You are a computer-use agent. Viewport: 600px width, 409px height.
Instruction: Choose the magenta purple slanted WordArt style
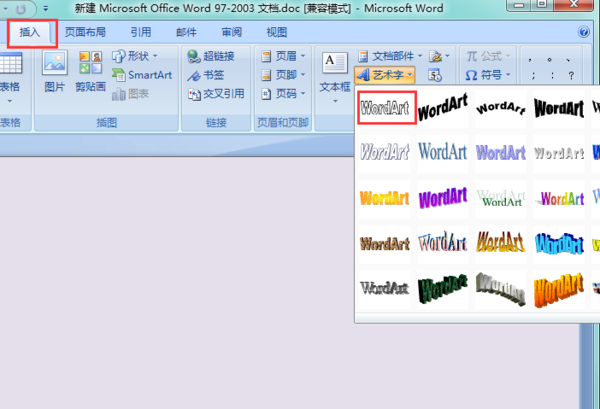(x=443, y=199)
